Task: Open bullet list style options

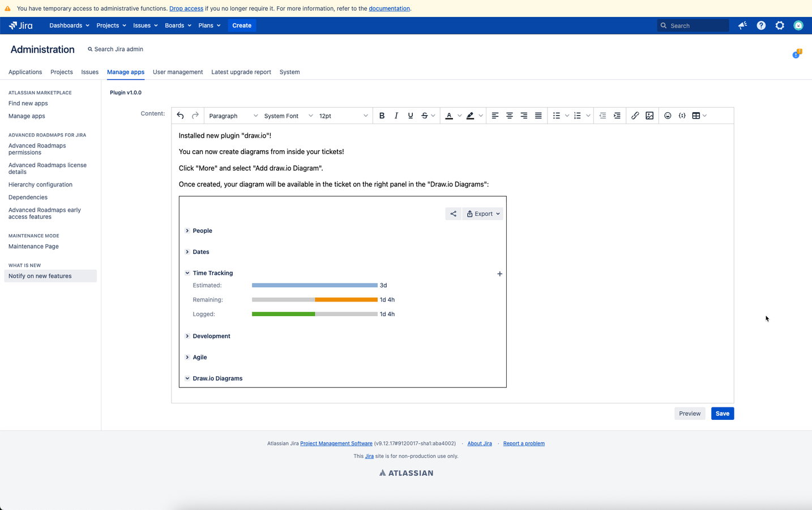Action: coord(567,116)
